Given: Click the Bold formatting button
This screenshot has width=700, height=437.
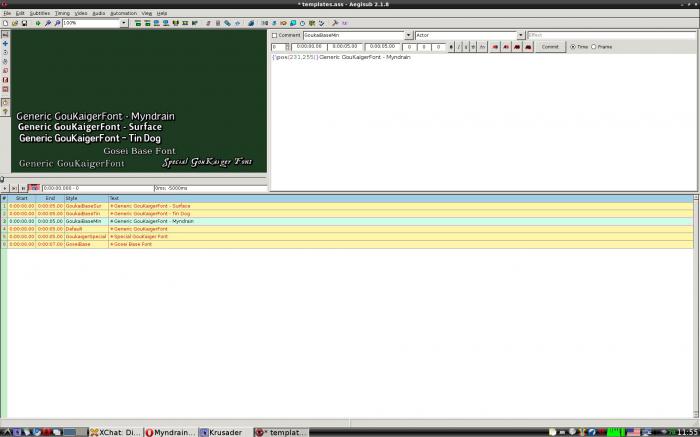Looking at the screenshot, I should pyautogui.click(x=451, y=47).
